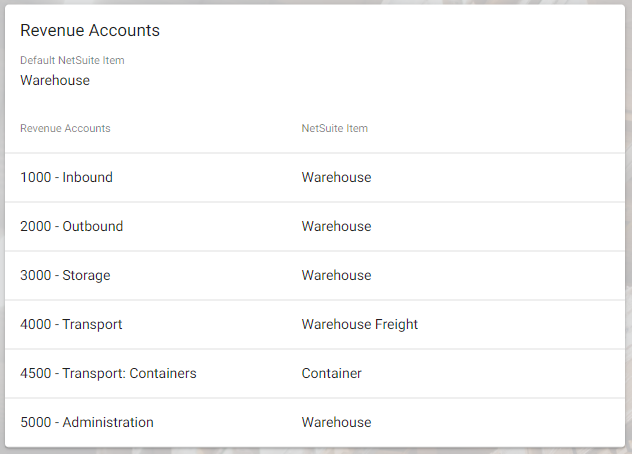Click the Warehouse Freight NetSuite item text
The image size is (632, 454).
pos(360,324)
